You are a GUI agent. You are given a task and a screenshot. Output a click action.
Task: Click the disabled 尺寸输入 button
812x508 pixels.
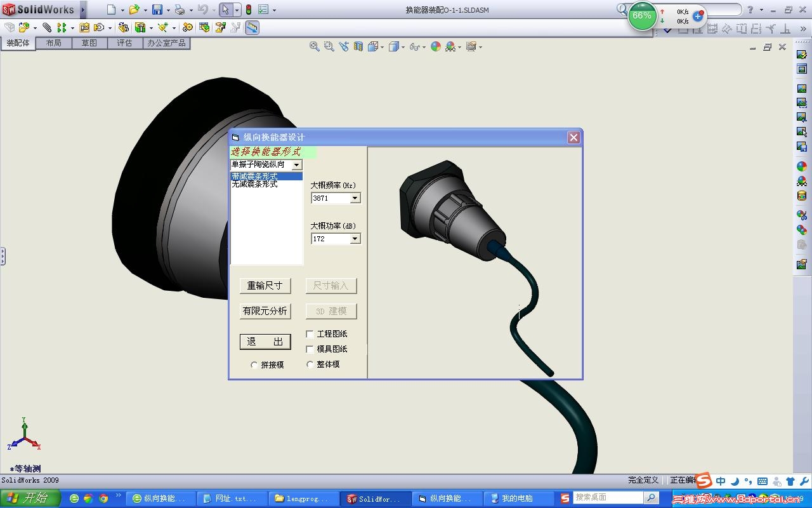(x=331, y=286)
